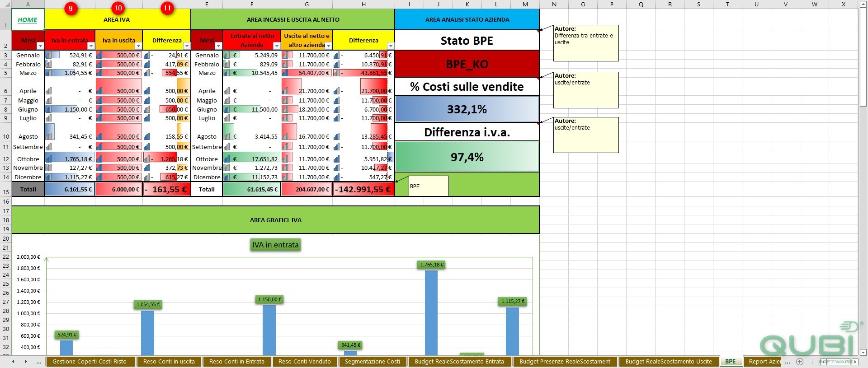Screen dimensions: 868x368
Task: Open filter for Uscite al netto column
Action: tap(328, 46)
